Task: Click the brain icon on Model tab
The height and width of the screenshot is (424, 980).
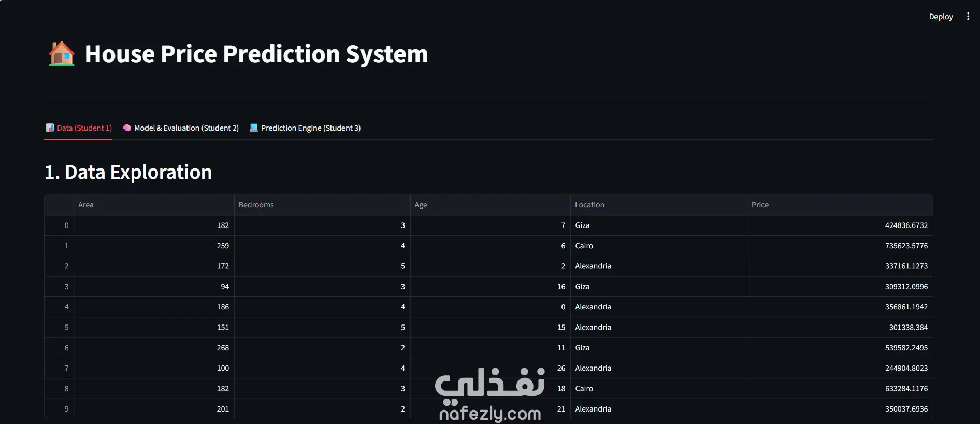Action: [127, 128]
